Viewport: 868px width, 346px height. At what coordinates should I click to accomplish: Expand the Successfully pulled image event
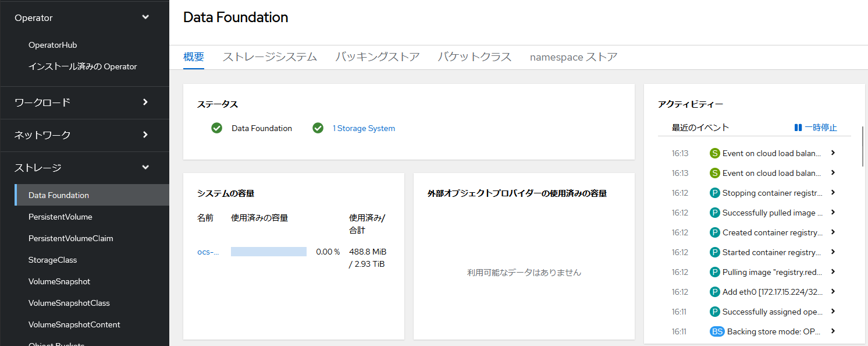833,212
